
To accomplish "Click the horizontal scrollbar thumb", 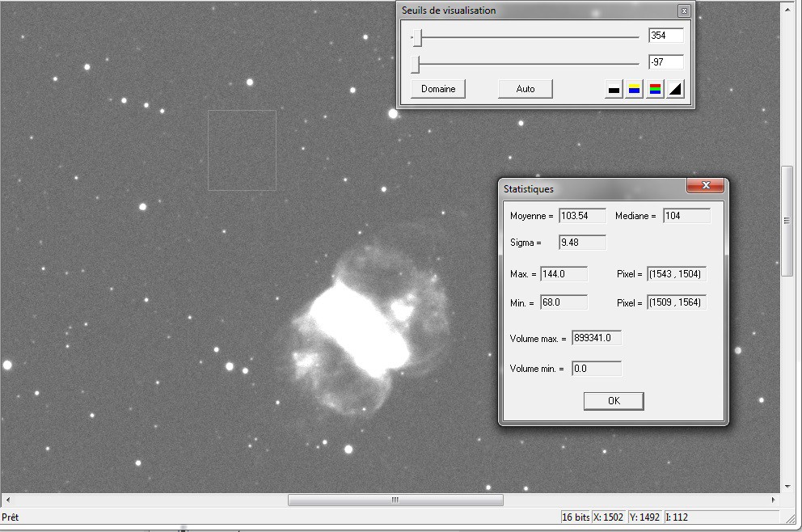I will click(x=395, y=500).
